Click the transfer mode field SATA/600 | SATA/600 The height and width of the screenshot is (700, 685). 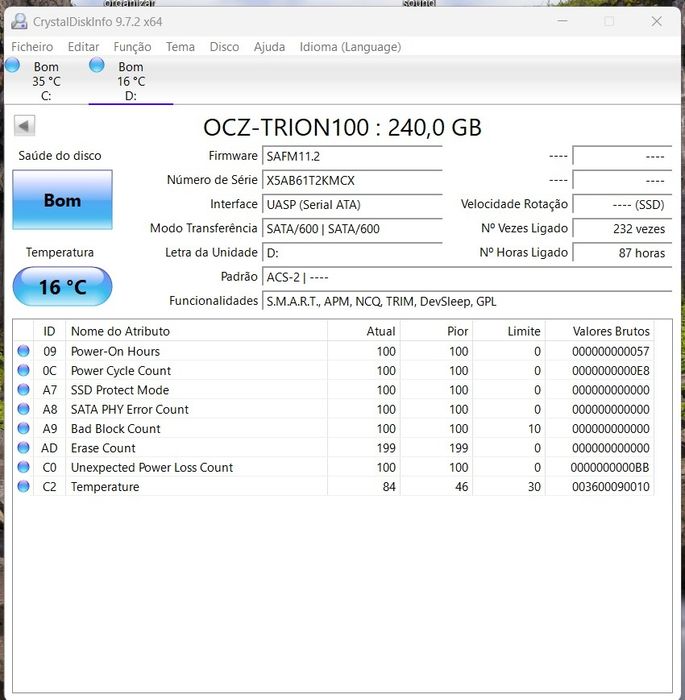(352, 229)
